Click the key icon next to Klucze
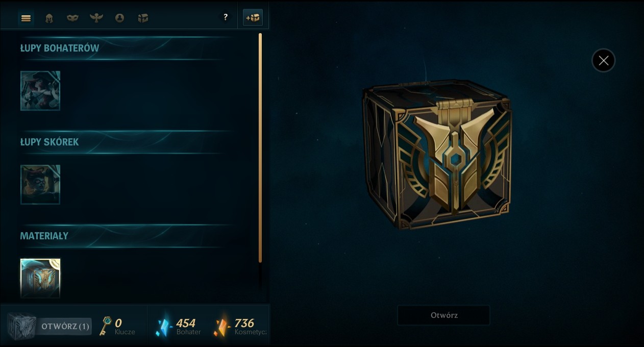Viewport: 644px width, 347px height. [x=106, y=326]
